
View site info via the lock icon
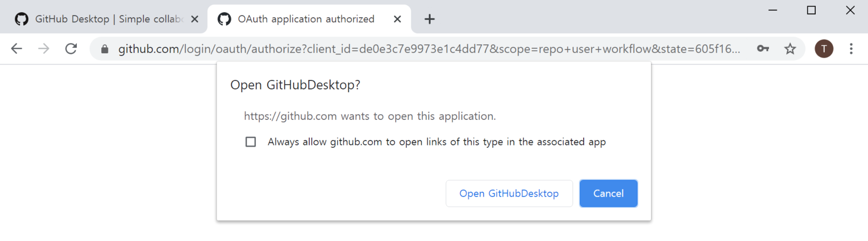pos(104,49)
